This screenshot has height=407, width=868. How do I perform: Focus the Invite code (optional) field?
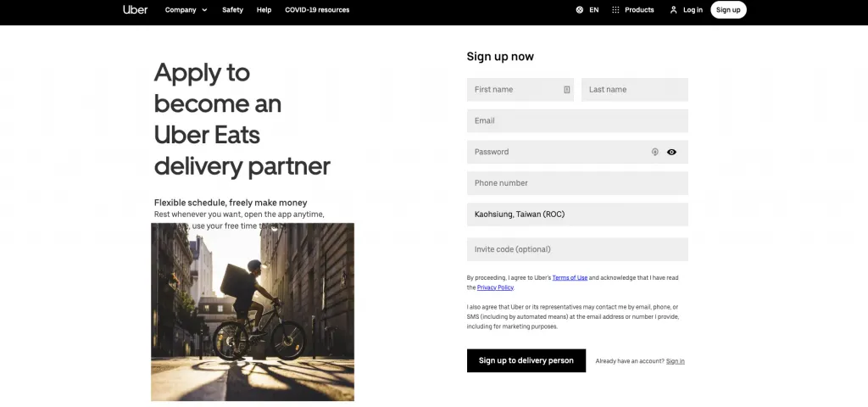tap(577, 249)
